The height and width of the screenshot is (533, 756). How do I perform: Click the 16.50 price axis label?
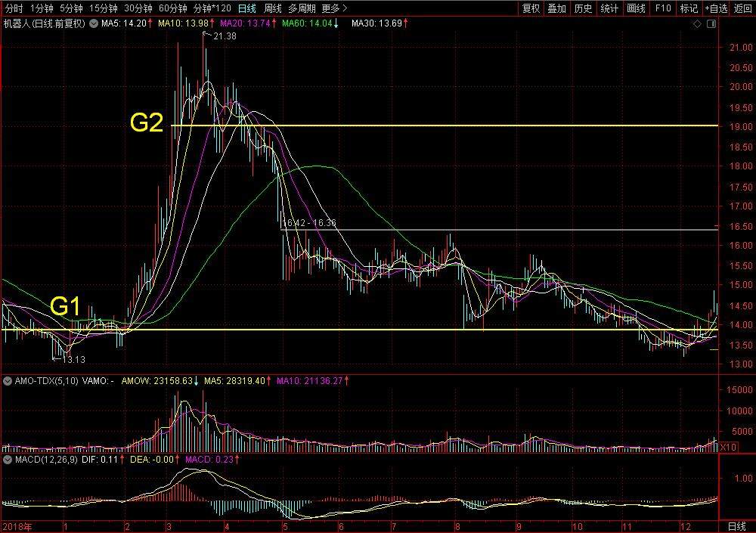[x=741, y=226]
